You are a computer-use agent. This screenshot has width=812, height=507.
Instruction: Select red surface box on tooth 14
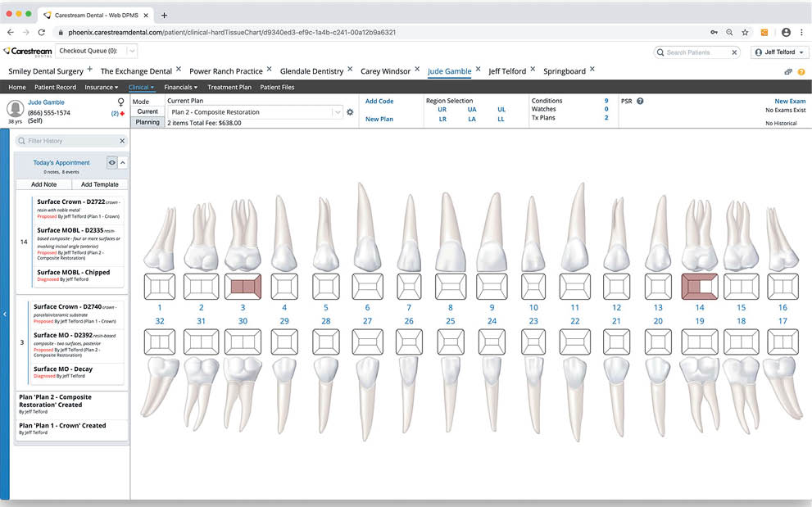click(x=699, y=287)
